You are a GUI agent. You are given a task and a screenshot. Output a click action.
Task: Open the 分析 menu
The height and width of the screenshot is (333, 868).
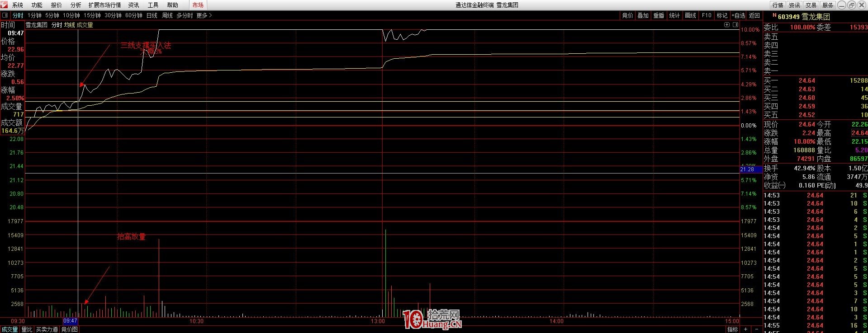click(76, 5)
